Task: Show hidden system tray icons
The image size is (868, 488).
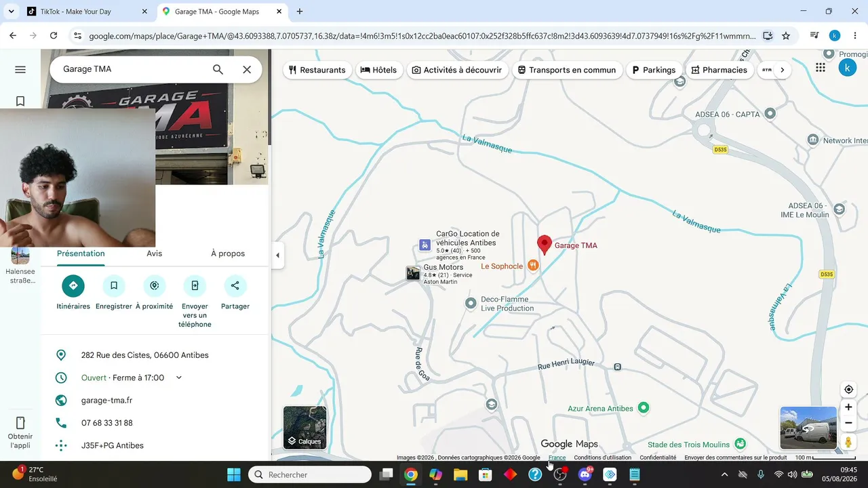Action: tap(724, 474)
